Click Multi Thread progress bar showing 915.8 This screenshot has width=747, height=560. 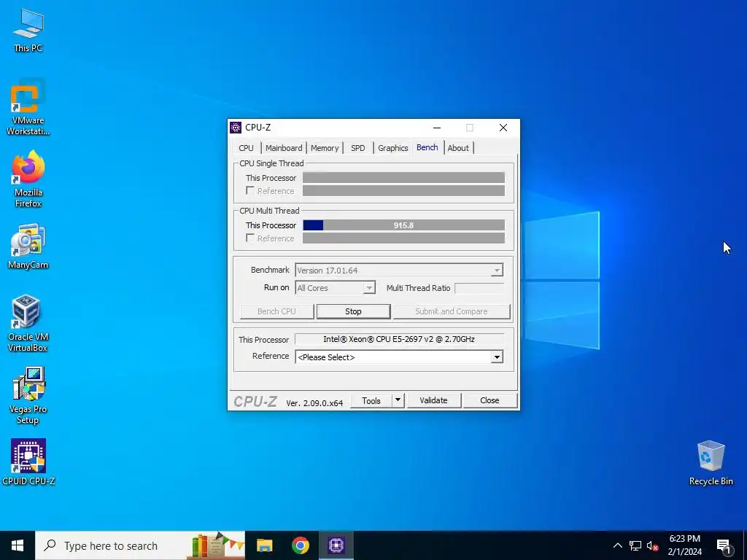pos(403,225)
